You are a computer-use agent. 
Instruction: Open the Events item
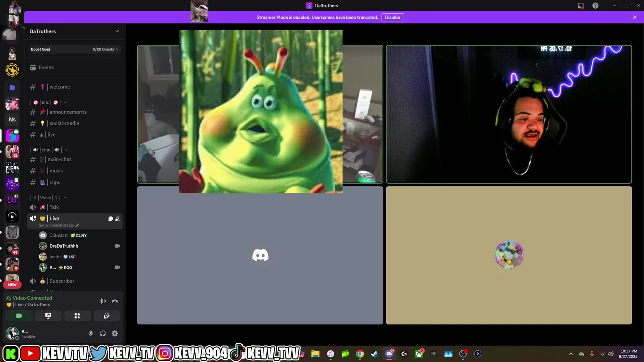(x=74, y=68)
